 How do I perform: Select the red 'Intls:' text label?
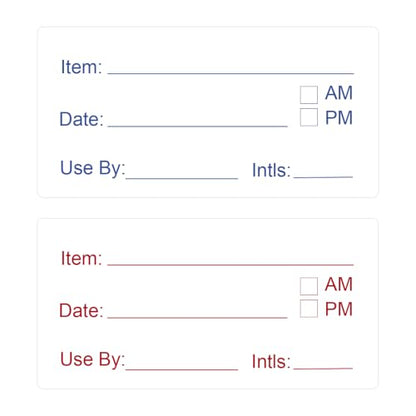coord(271,361)
